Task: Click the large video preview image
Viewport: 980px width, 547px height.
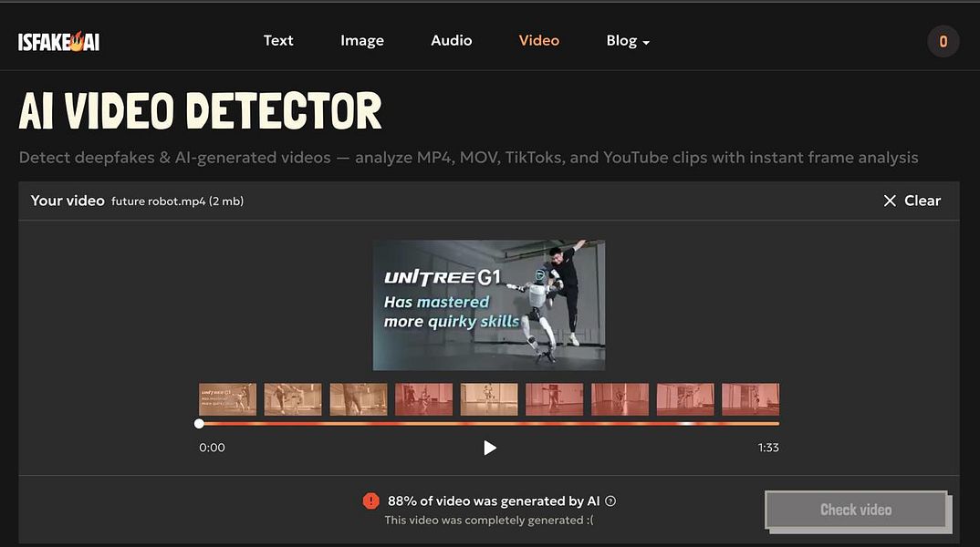Action: (x=489, y=304)
